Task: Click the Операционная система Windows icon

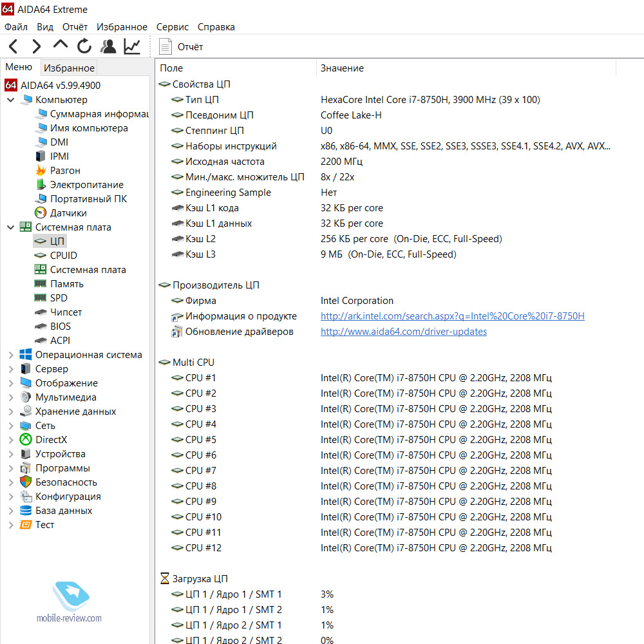Action: tap(26, 355)
